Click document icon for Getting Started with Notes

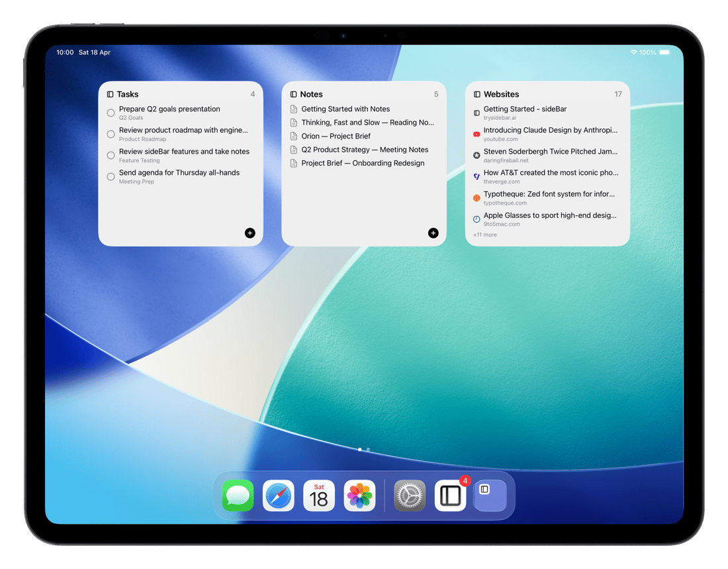(293, 109)
